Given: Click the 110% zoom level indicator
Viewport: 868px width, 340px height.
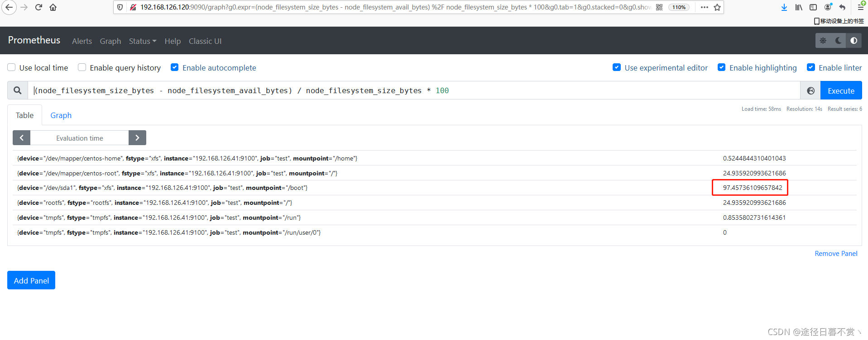Looking at the screenshot, I should point(679,7).
